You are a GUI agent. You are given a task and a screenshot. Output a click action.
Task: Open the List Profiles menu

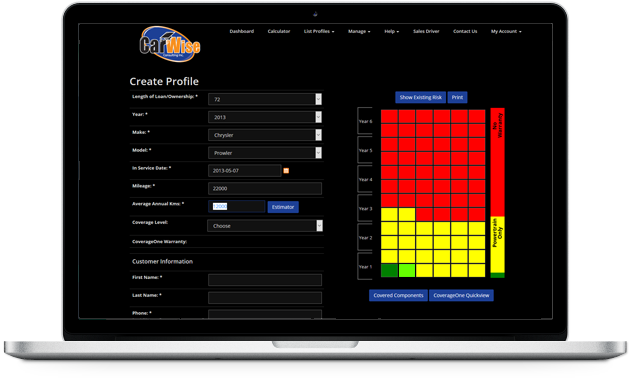(x=319, y=31)
